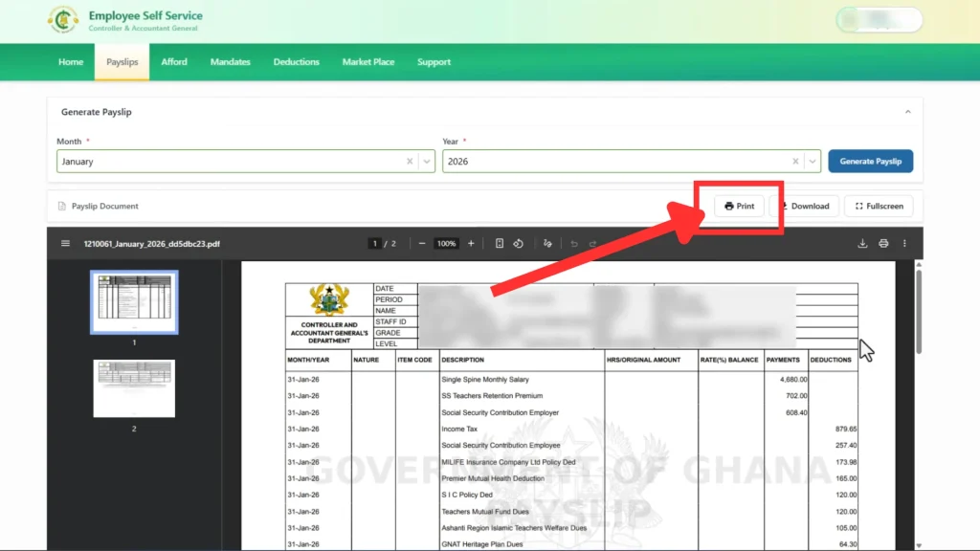Select the Payslips tab
Screen dimensions: 980x551
(122, 62)
